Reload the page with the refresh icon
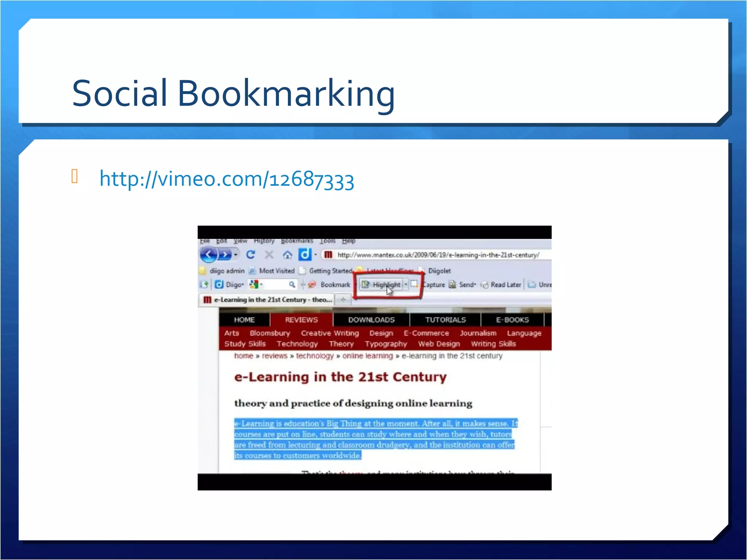Viewport: 747px width, 560px height. click(x=251, y=254)
